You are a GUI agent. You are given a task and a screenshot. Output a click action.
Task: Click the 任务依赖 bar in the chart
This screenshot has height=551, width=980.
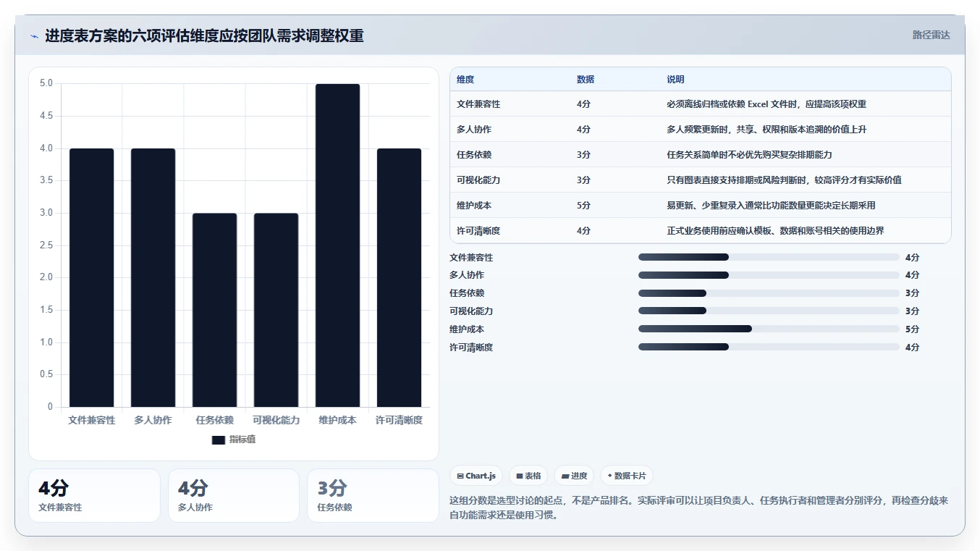coord(215,310)
